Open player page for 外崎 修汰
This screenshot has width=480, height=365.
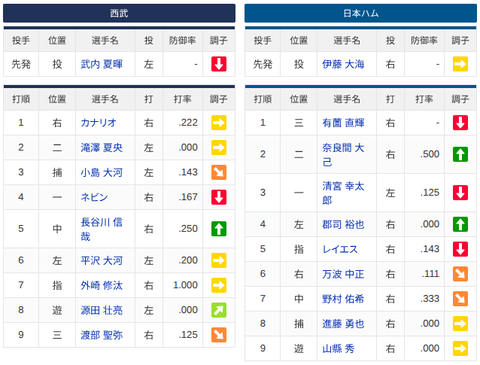(x=102, y=285)
